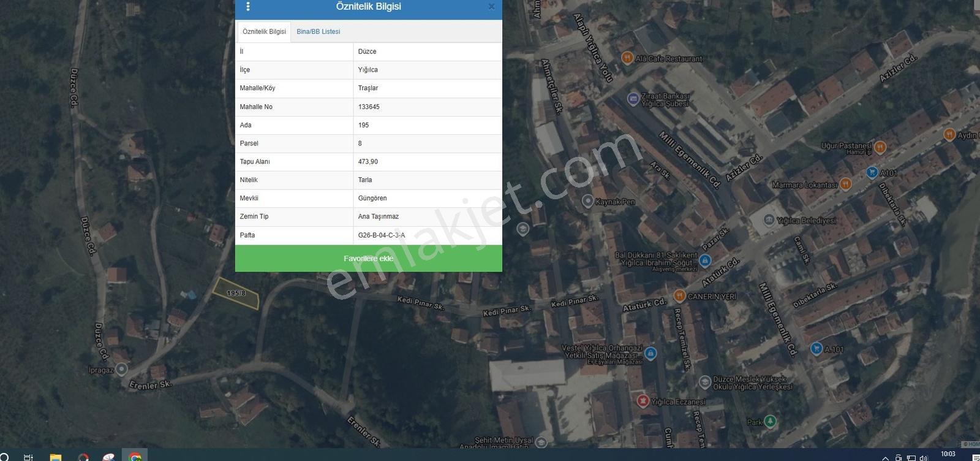
Task: Open the notification center icon
Action: (x=975, y=458)
